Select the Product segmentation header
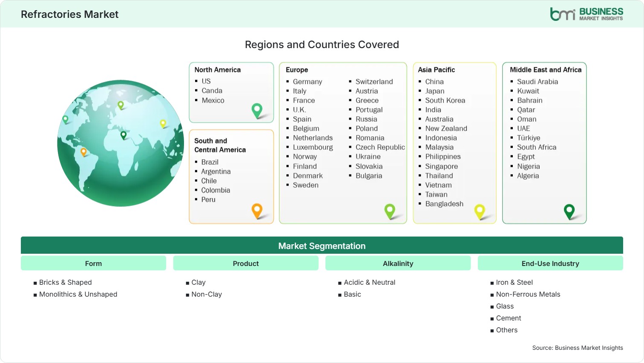The image size is (644, 363). click(x=246, y=263)
